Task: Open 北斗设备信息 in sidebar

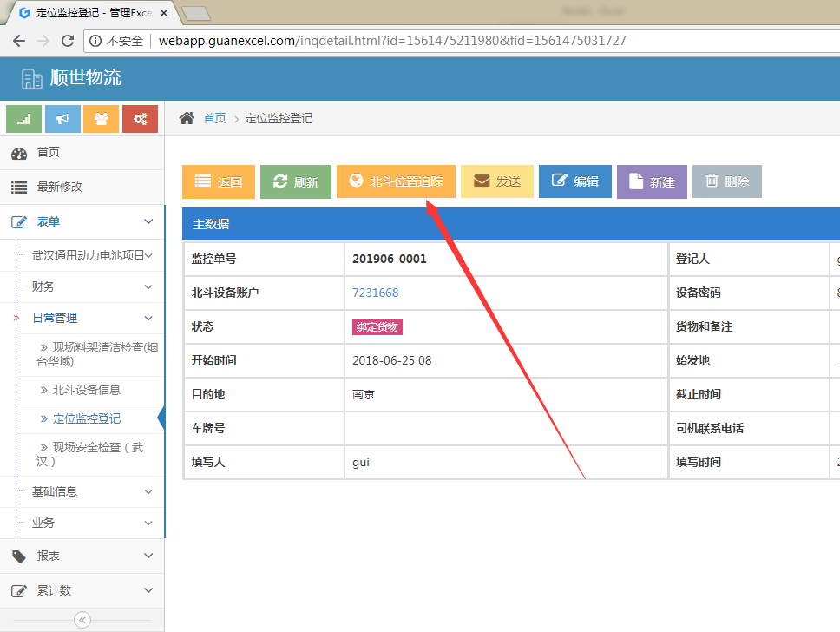Action: click(86, 390)
